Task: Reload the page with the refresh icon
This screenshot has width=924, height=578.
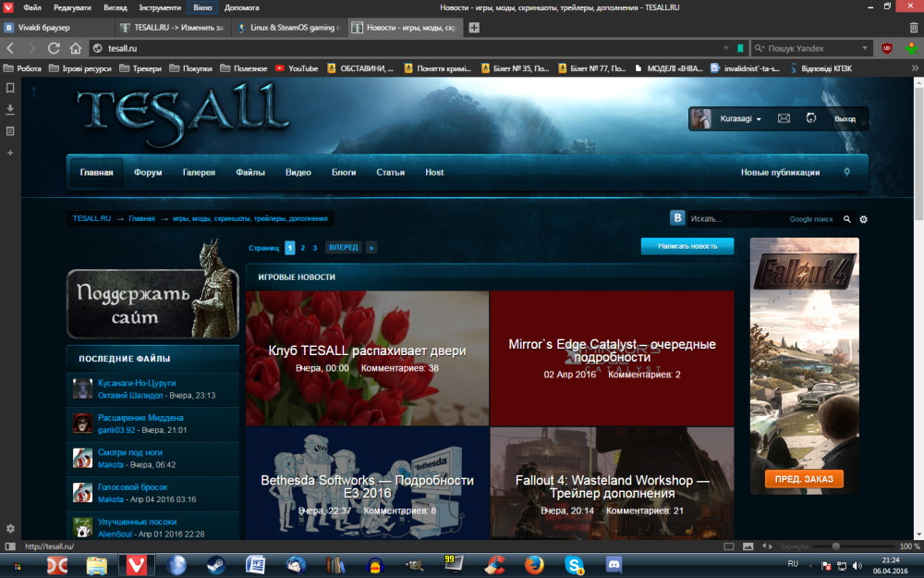Action: [x=54, y=48]
